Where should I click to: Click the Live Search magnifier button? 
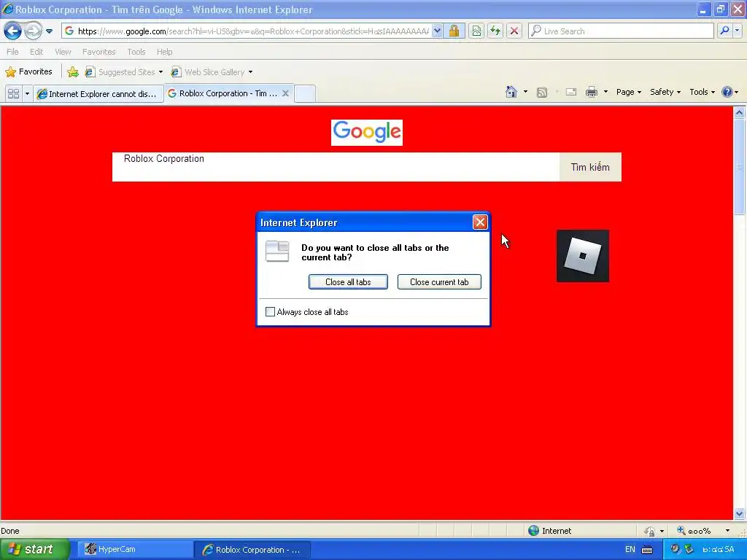[x=724, y=31]
